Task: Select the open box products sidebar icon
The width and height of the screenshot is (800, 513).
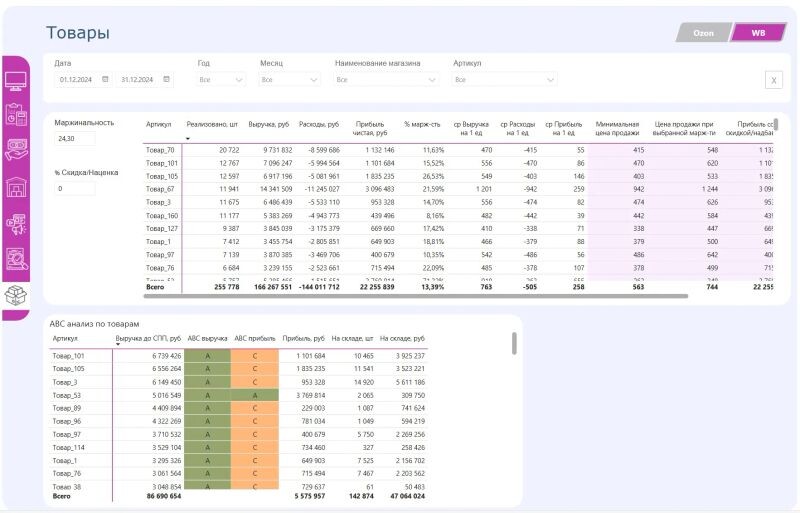Action: 16,296
